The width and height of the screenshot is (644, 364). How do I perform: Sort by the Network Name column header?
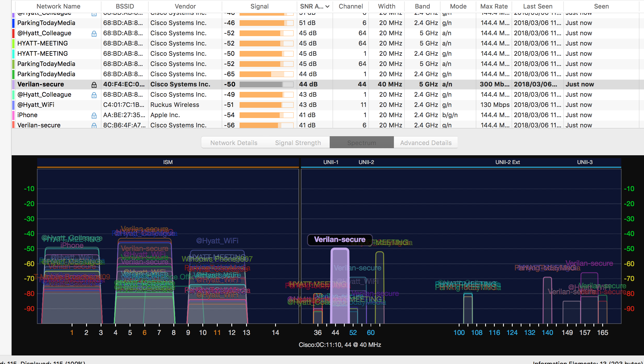[59, 6]
